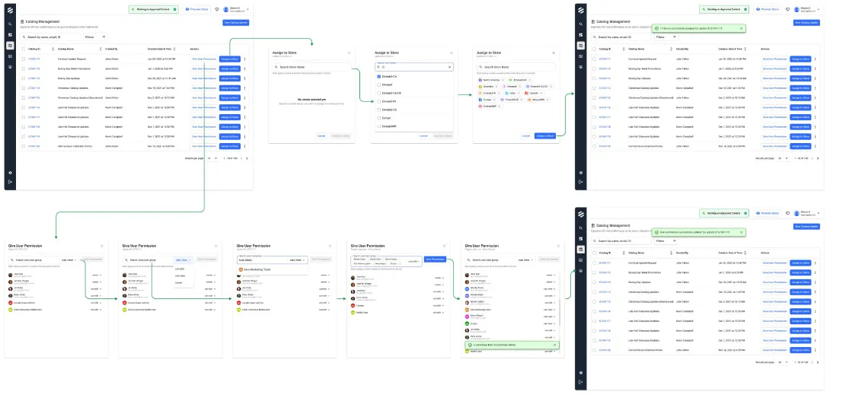This screenshot has height=398, width=868.
Task: Open results per page dropdown, stores-assigned toast screen
Action: 782,158
